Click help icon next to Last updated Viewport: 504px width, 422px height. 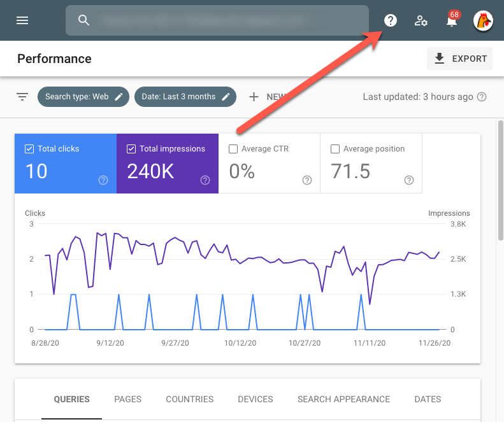[482, 97]
